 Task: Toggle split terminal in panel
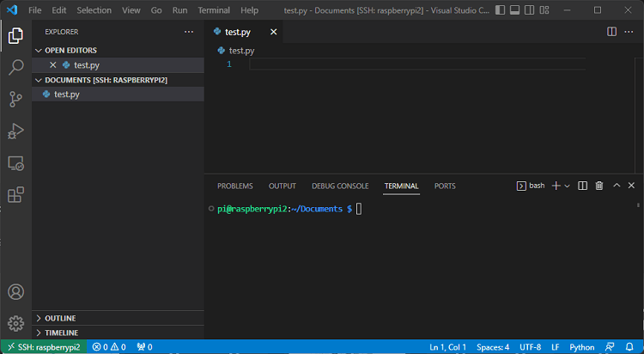[x=582, y=186]
